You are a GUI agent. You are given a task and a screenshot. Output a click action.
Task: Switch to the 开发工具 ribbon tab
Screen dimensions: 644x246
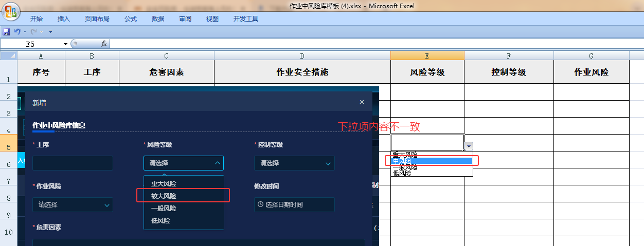tap(245, 19)
